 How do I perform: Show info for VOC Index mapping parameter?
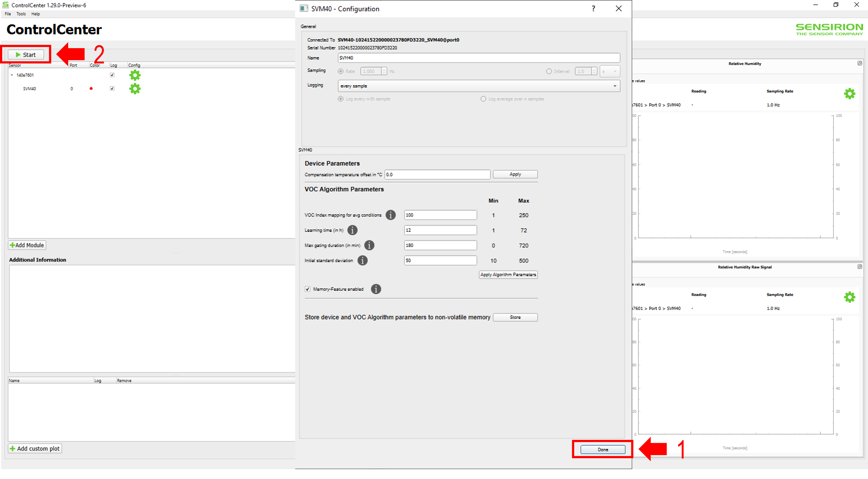(390, 215)
